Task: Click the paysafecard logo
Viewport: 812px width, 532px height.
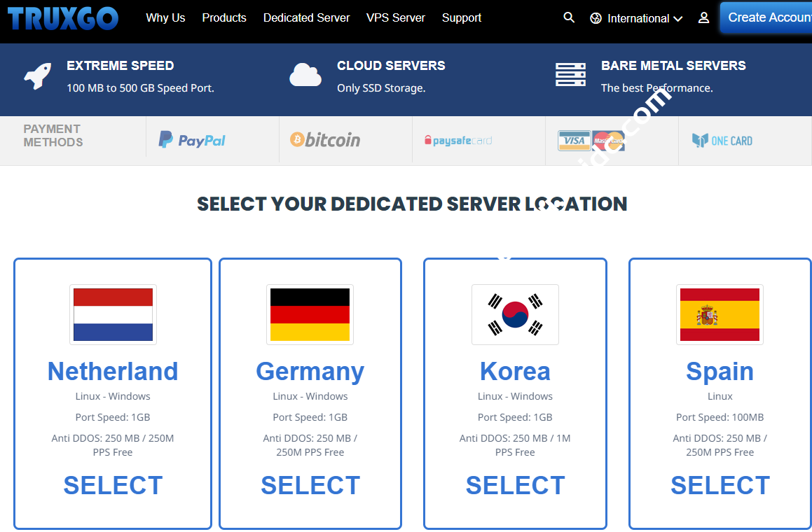Action: pyautogui.click(x=458, y=141)
